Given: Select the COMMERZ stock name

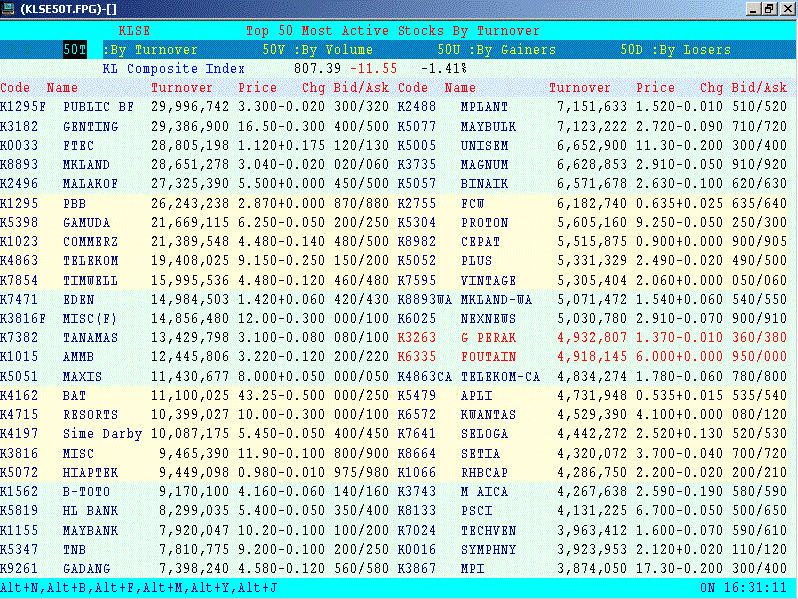Looking at the screenshot, I should tap(90, 241).
